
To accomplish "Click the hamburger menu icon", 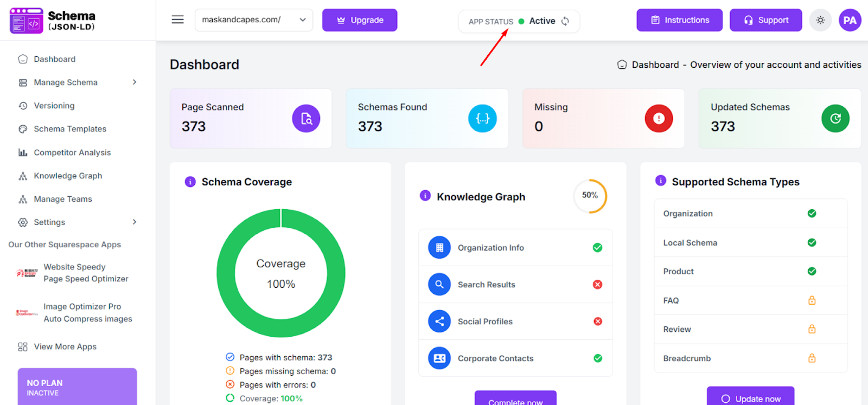I will [x=177, y=20].
